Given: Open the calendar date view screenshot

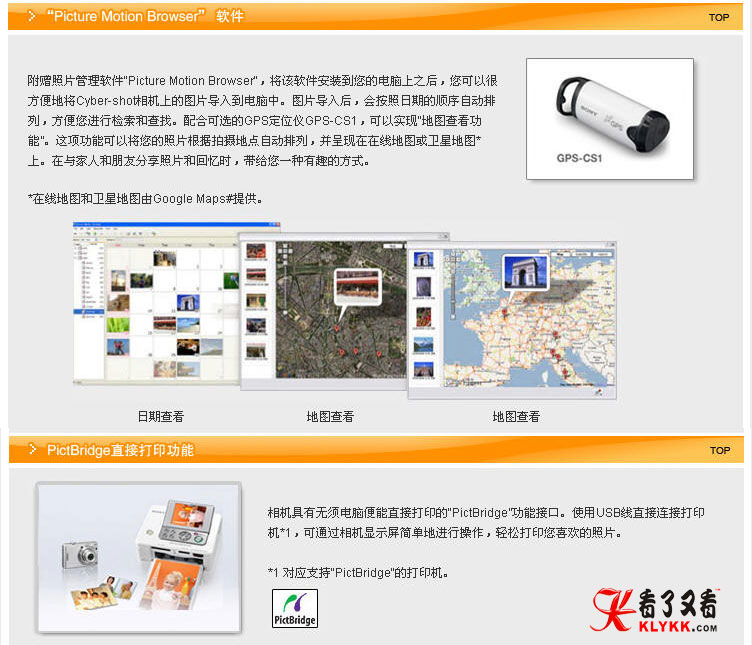Looking at the screenshot, I should 156,303.
